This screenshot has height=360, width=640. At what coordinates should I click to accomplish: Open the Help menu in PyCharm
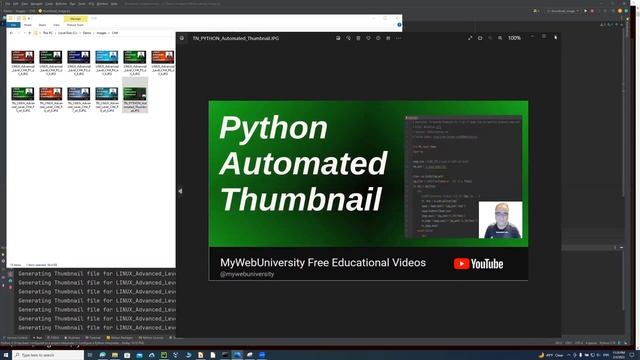(114, 4)
